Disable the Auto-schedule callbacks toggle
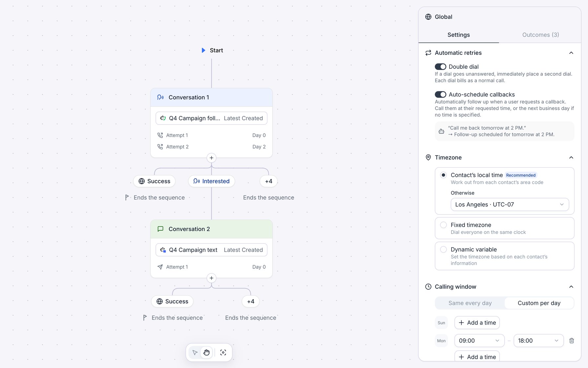Viewport: 588px width, 368px height. pos(440,95)
